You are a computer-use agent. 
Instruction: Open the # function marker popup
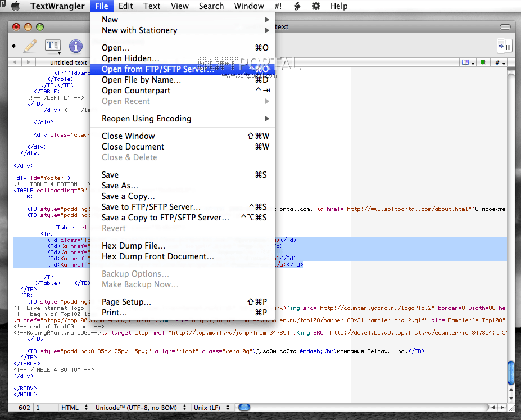[x=500, y=62]
